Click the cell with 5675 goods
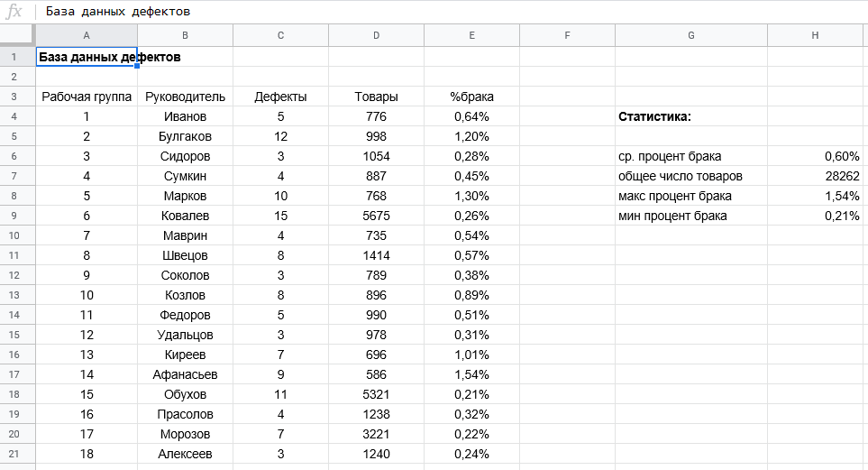868x470 pixels. [x=377, y=216]
